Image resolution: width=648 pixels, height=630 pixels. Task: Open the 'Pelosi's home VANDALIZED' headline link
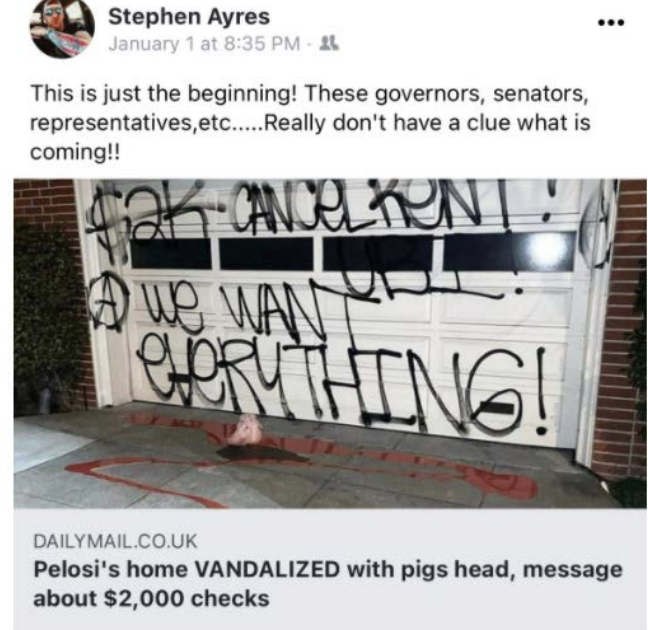point(328,584)
